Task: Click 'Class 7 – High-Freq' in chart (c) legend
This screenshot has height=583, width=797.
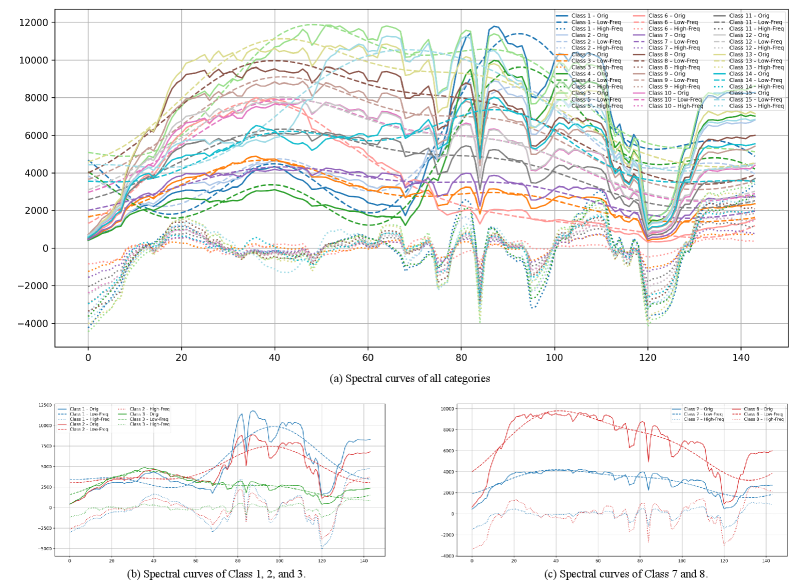Action: [704, 419]
